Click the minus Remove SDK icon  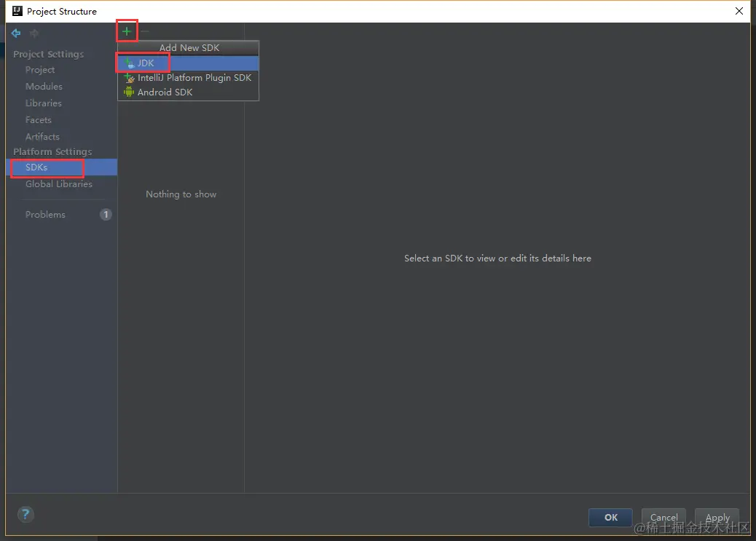pyautogui.click(x=145, y=31)
